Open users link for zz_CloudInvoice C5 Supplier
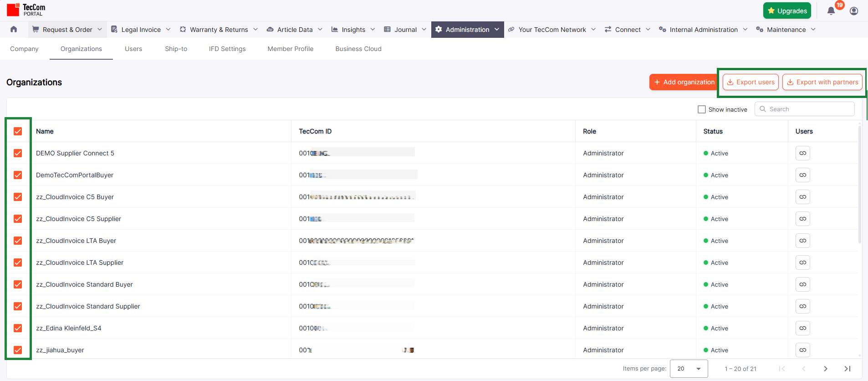The height and width of the screenshot is (381, 868). [803, 219]
